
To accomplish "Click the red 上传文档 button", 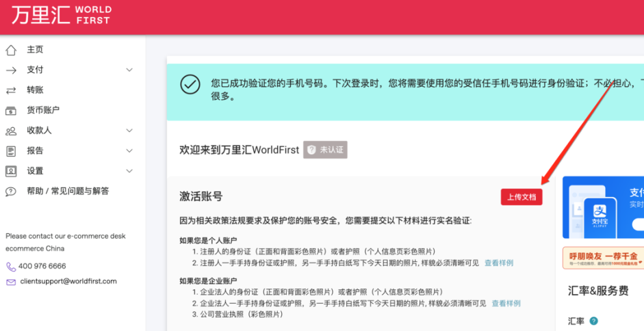I will pos(521,197).
